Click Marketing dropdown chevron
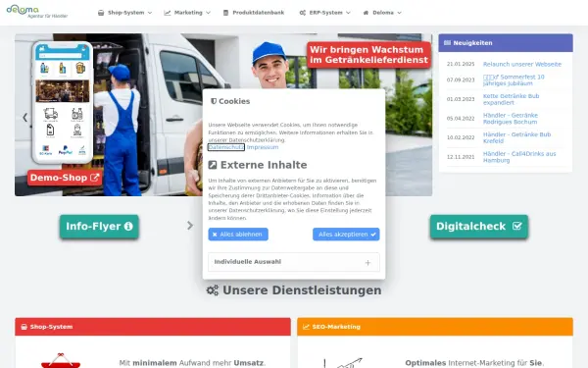This screenshot has height=368, width=588. pyautogui.click(x=208, y=13)
